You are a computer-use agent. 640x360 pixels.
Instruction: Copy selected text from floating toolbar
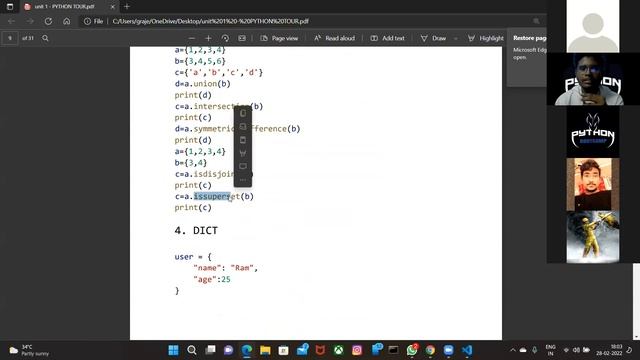click(x=243, y=113)
